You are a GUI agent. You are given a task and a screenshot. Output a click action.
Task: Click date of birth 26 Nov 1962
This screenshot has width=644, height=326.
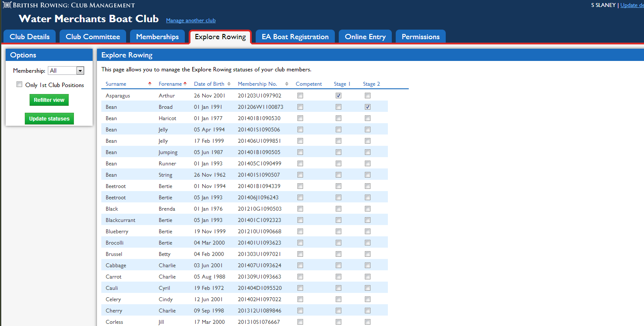click(210, 175)
